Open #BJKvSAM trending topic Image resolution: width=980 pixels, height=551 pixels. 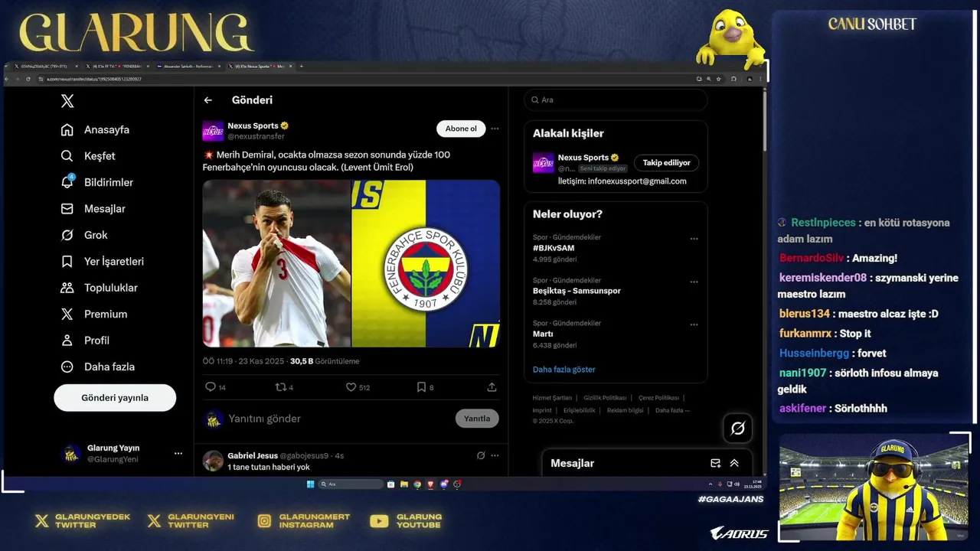(554, 248)
